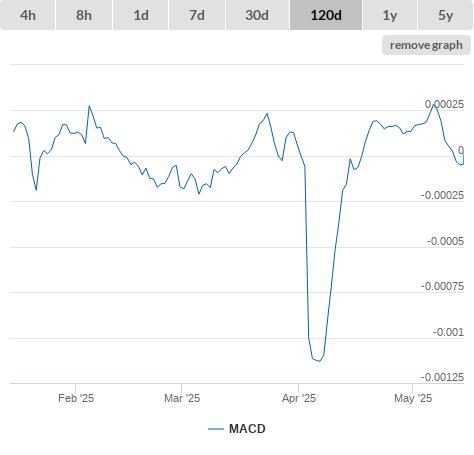This screenshot has height=455, width=474.
Task: Click the blue MACD legend line
Action: pos(216,429)
